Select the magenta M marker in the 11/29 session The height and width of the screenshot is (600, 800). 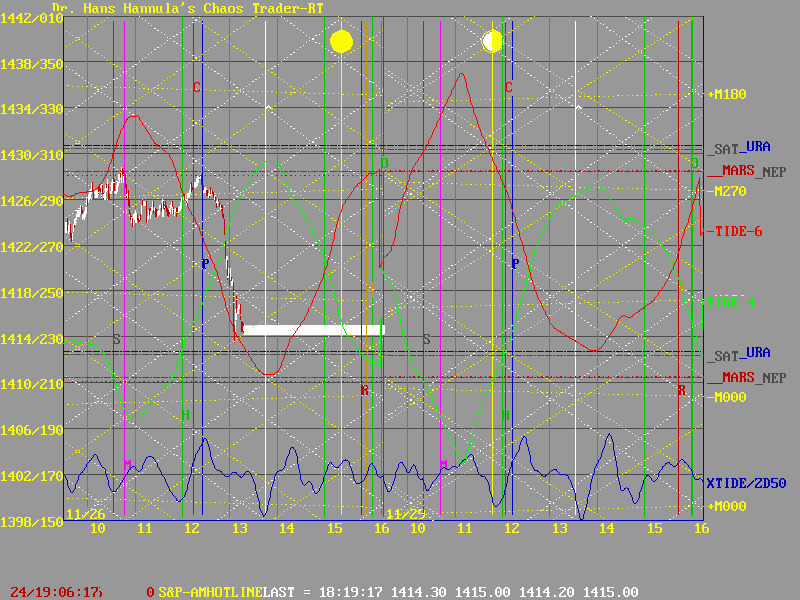pos(443,464)
